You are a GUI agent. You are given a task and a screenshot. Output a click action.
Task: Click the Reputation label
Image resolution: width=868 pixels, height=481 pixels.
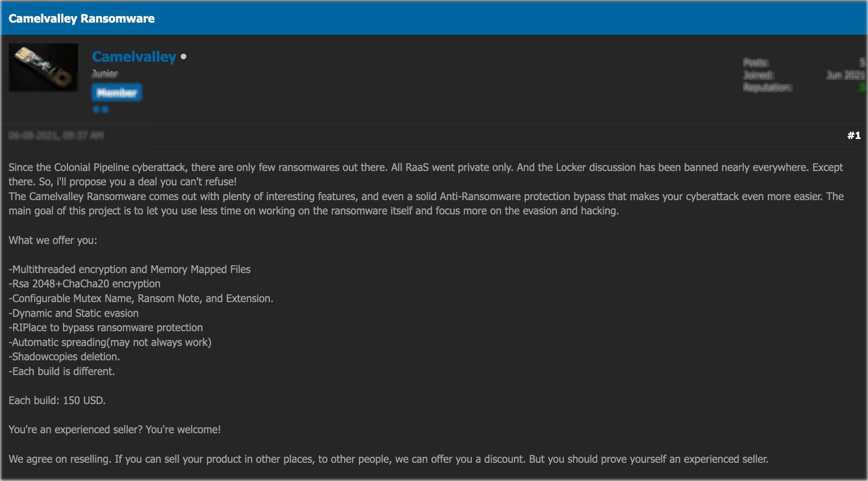coord(767,88)
